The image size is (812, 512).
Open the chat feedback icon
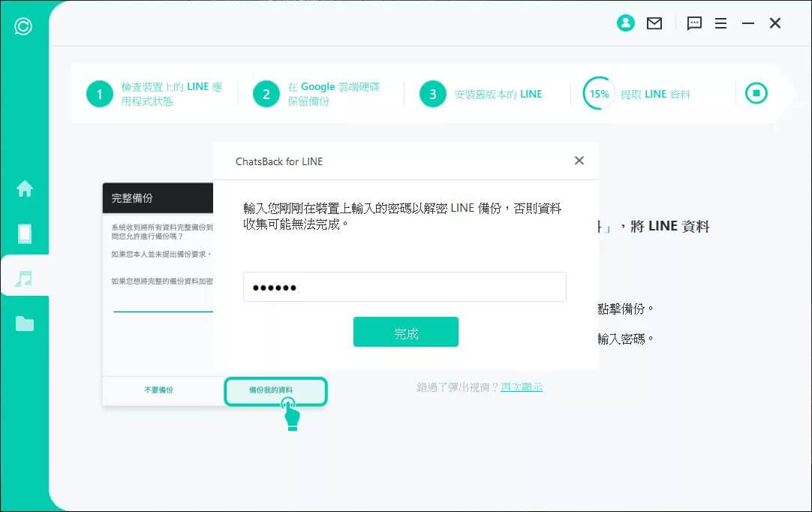pyautogui.click(x=694, y=23)
